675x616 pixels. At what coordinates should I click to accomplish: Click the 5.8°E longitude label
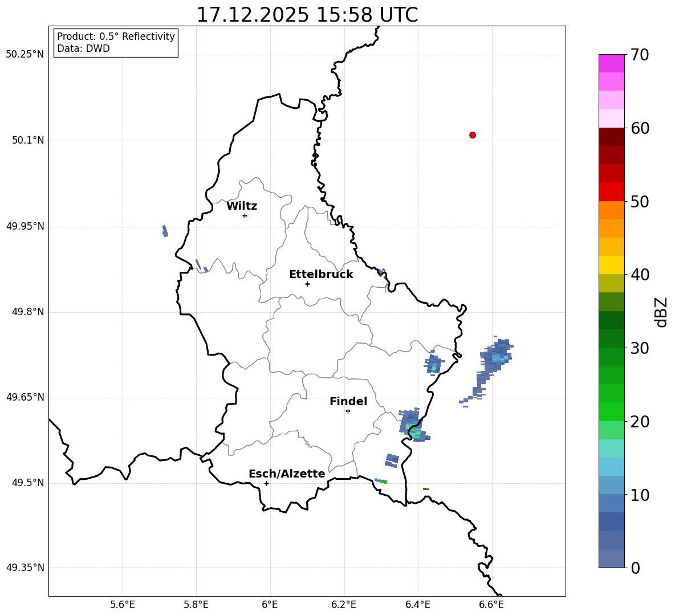[196, 605]
